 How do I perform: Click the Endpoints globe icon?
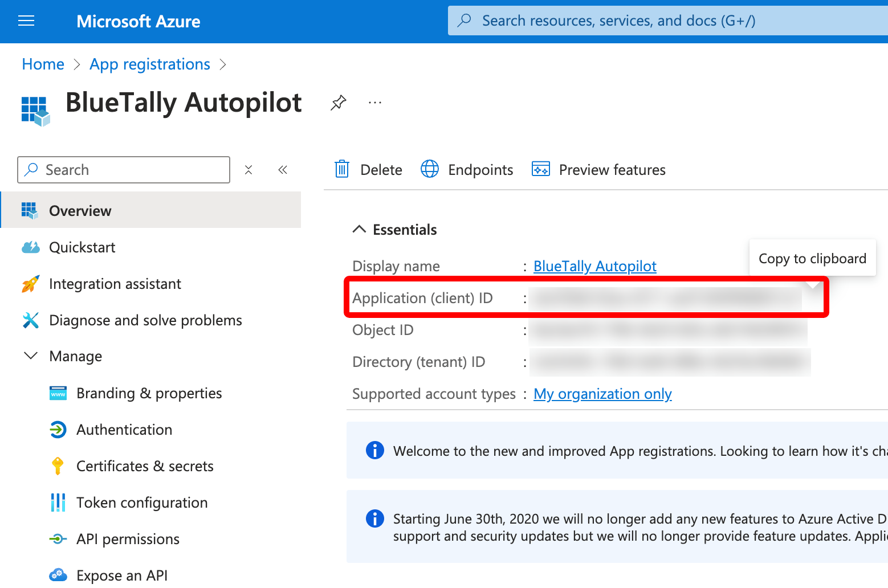click(430, 169)
